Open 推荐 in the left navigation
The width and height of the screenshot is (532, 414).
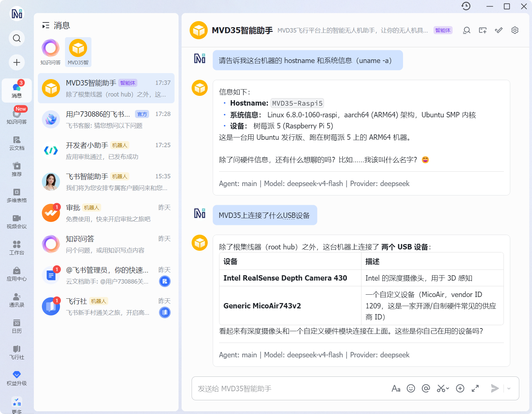[17, 169]
